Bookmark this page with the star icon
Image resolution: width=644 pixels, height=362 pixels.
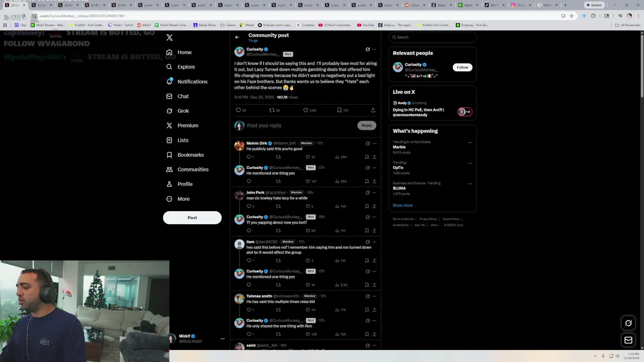click(x=572, y=16)
